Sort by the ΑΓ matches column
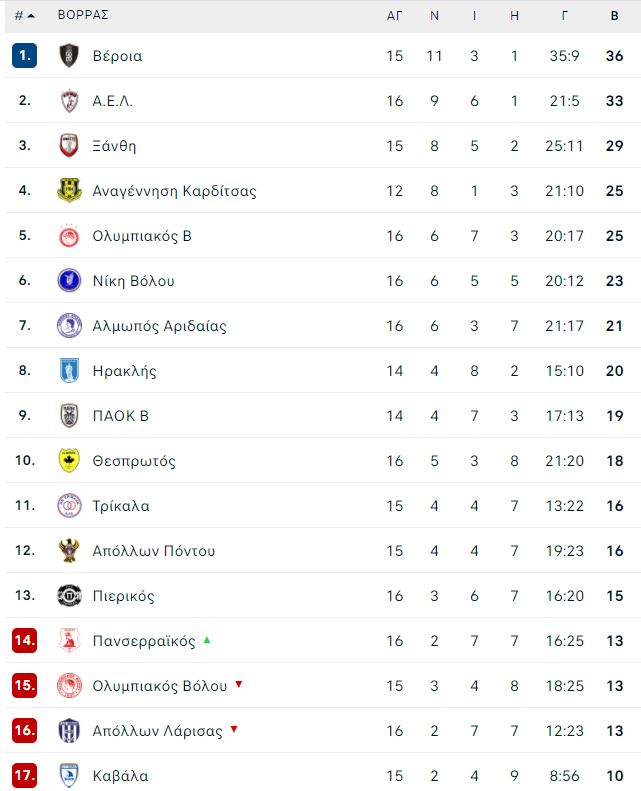 394,16
